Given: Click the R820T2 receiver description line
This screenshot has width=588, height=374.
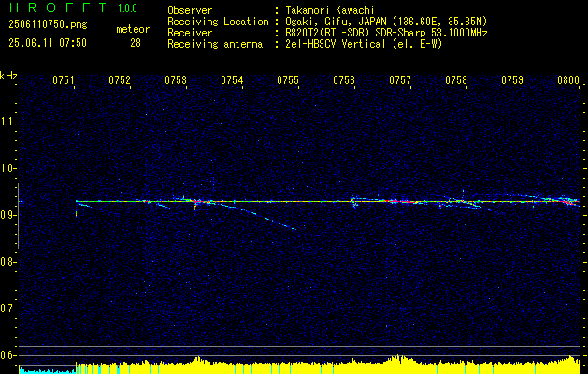Looking at the screenshot, I should pos(386,33).
